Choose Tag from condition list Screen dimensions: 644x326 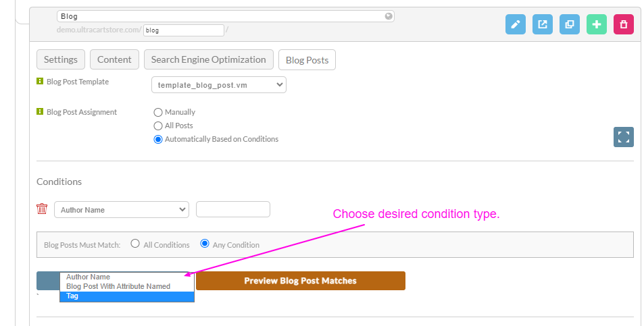(127, 296)
